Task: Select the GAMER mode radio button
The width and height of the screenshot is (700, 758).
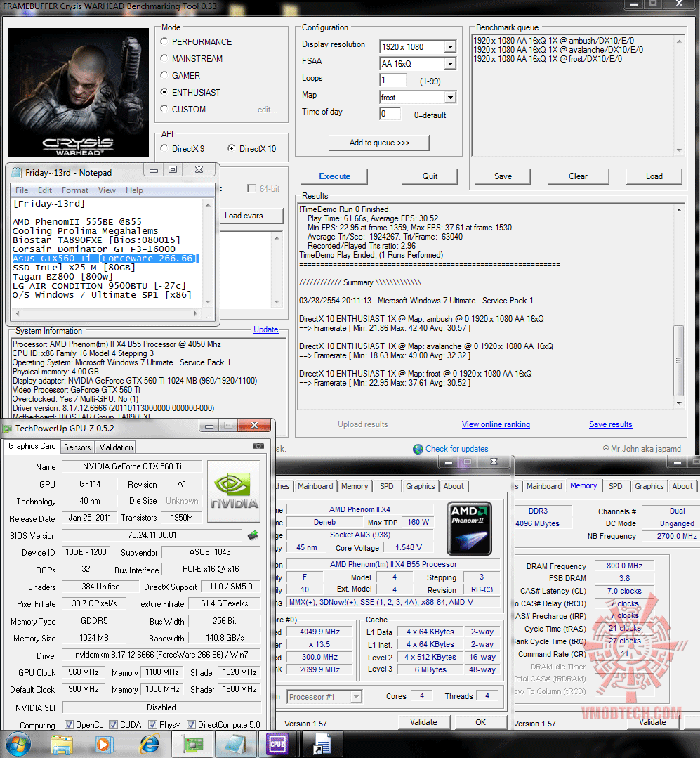Action: [164, 75]
